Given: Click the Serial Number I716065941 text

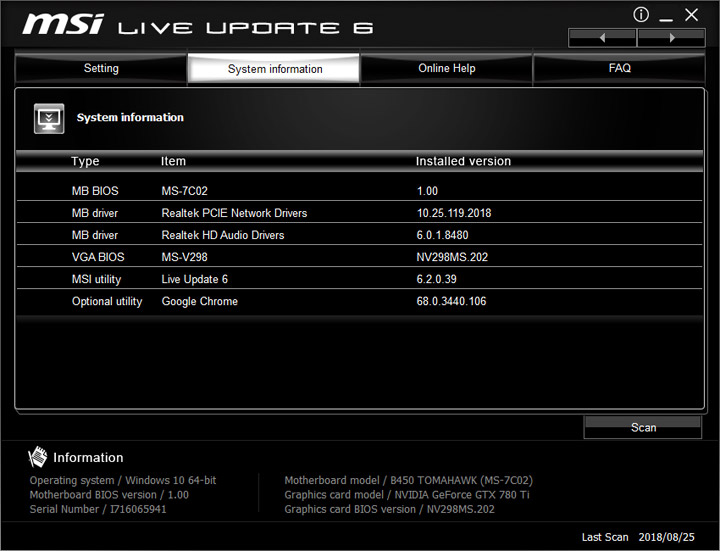Looking at the screenshot, I should [x=98, y=509].
